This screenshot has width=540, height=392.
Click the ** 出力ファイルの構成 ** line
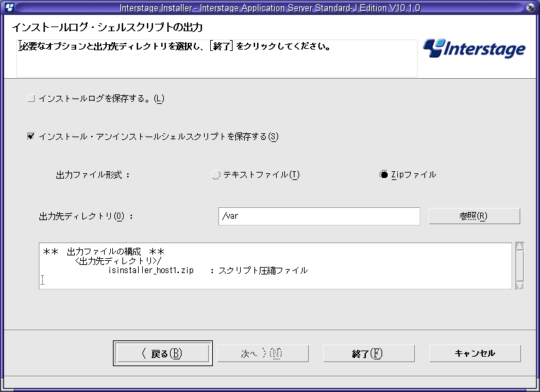[103, 251]
